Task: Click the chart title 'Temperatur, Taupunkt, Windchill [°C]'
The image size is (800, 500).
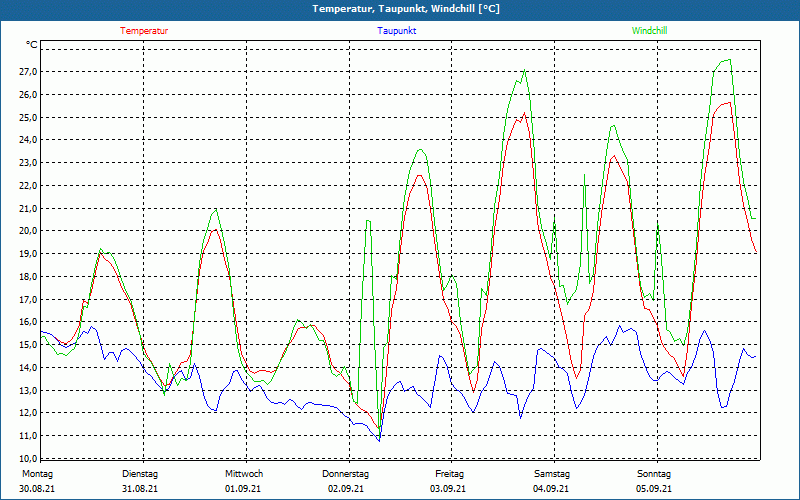Action: click(x=406, y=9)
